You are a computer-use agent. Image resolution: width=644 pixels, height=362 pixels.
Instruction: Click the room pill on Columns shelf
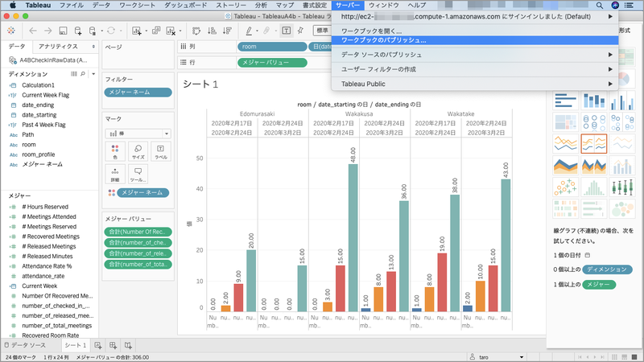coord(272,47)
